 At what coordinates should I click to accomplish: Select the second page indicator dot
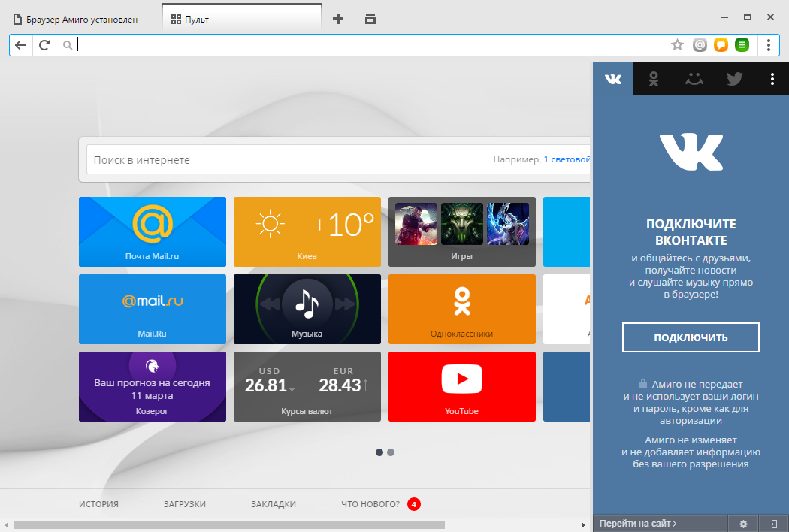pyautogui.click(x=391, y=452)
